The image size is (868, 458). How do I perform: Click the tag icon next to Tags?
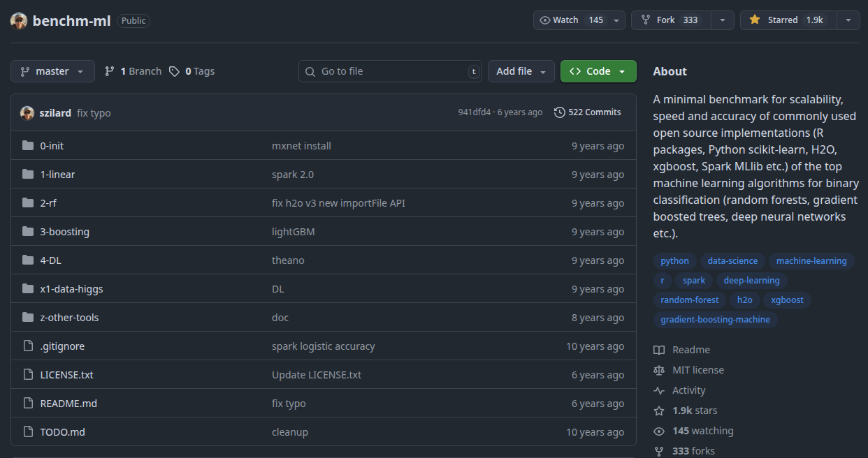pos(175,71)
